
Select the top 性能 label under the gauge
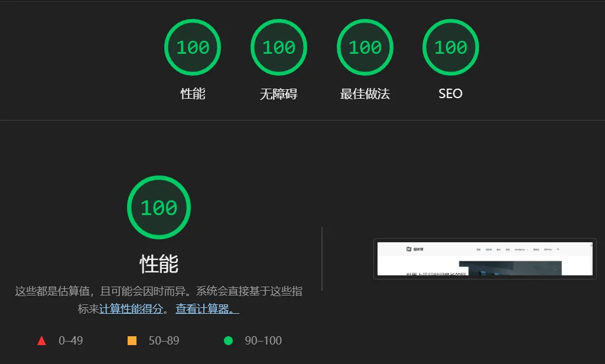point(193,94)
